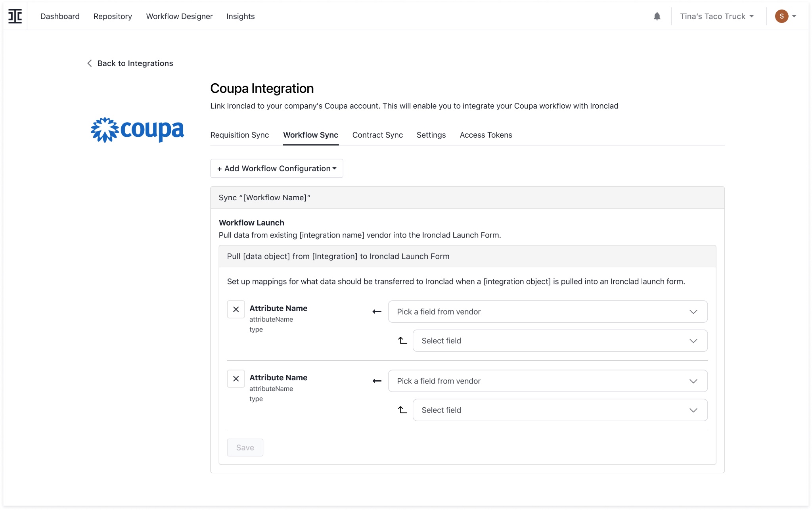This screenshot has height=510, width=812.
Task: Open first Select field dropdown
Action: pyautogui.click(x=560, y=341)
